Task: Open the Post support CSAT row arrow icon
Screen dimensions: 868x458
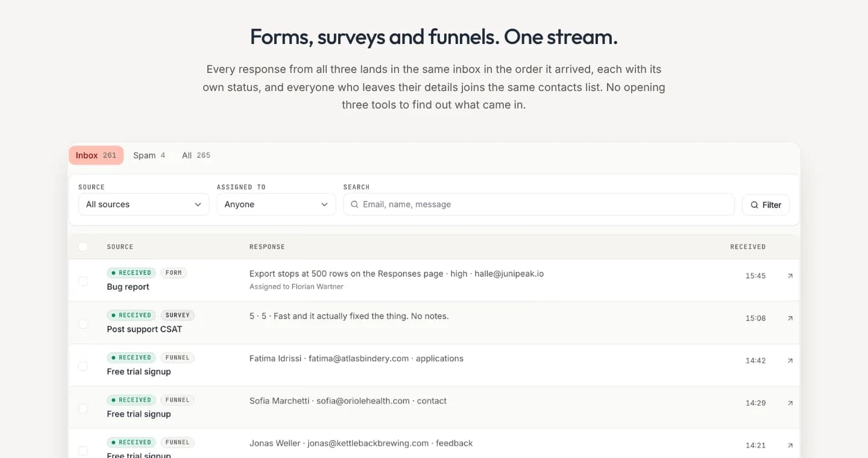Action: tap(790, 318)
